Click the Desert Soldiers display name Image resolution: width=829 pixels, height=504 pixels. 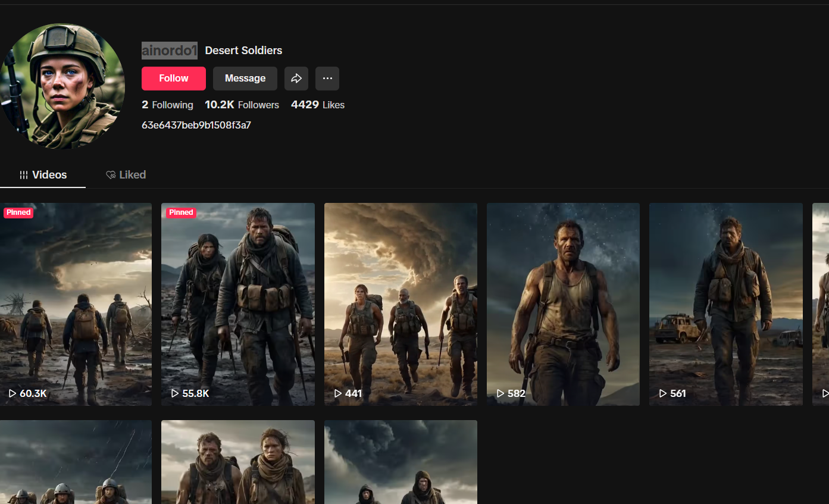[x=243, y=51]
